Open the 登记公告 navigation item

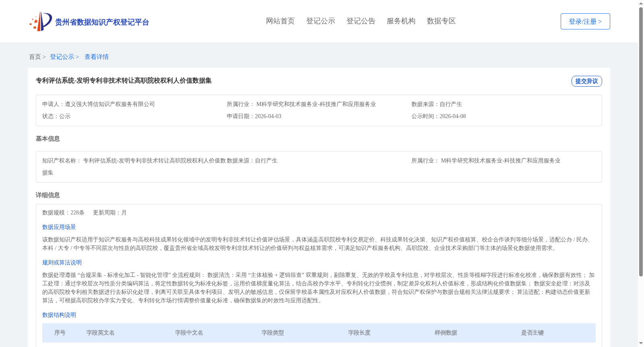(361, 21)
